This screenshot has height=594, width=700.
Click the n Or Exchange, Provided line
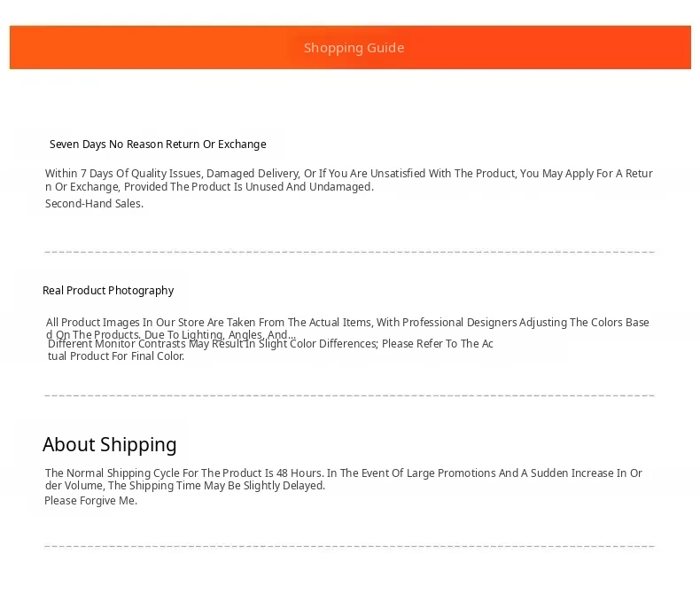209,187
